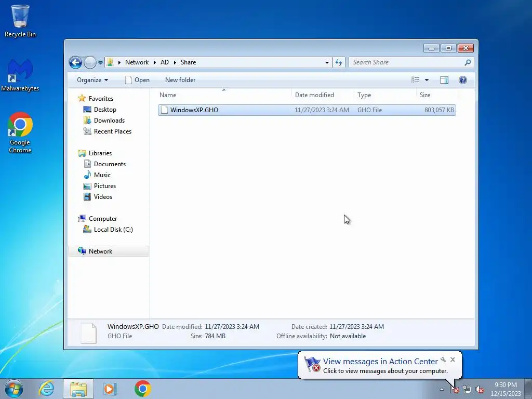Viewport: 532px width, 399px height.
Task: Open the Organize menu
Action: tap(92, 80)
